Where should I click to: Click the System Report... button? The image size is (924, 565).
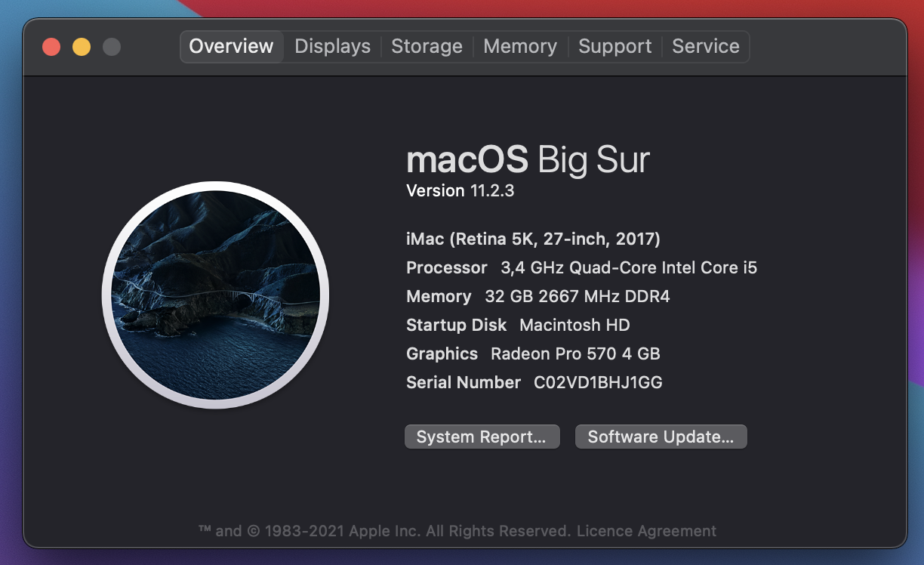click(482, 437)
